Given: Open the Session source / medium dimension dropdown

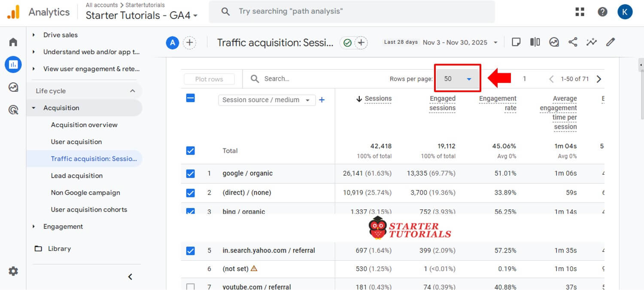Looking at the screenshot, I should coord(266,100).
